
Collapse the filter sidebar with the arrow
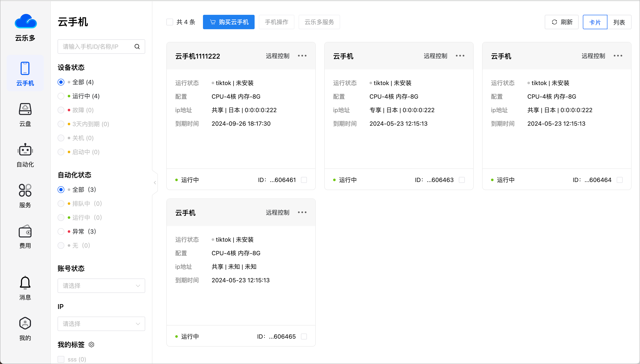(155, 182)
